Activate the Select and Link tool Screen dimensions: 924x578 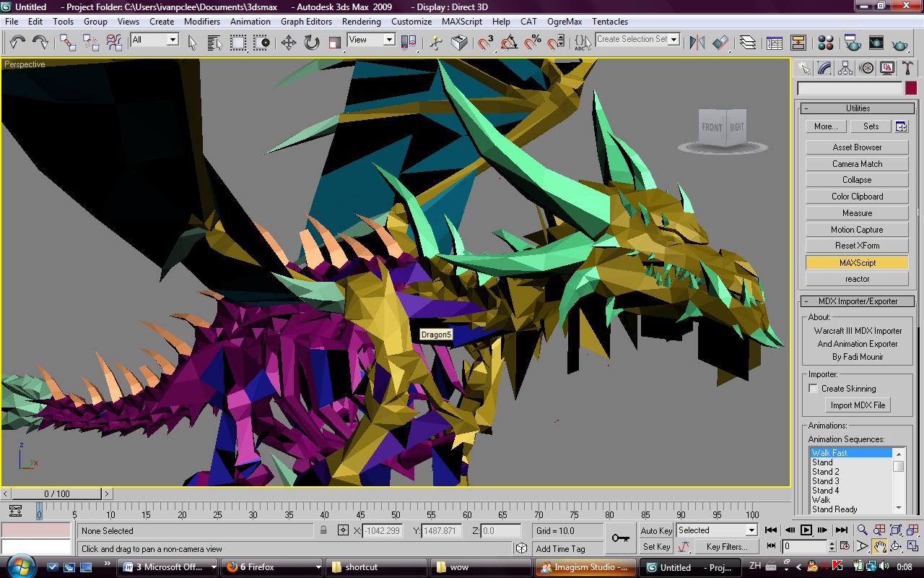click(x=68, y=43)
